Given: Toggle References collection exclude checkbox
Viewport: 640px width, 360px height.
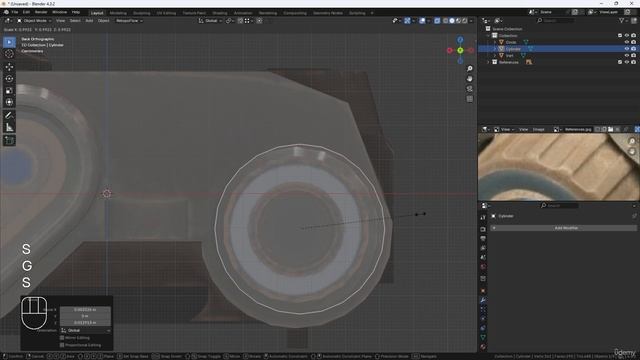Looking at the screenshot, I should click(620, 62).
